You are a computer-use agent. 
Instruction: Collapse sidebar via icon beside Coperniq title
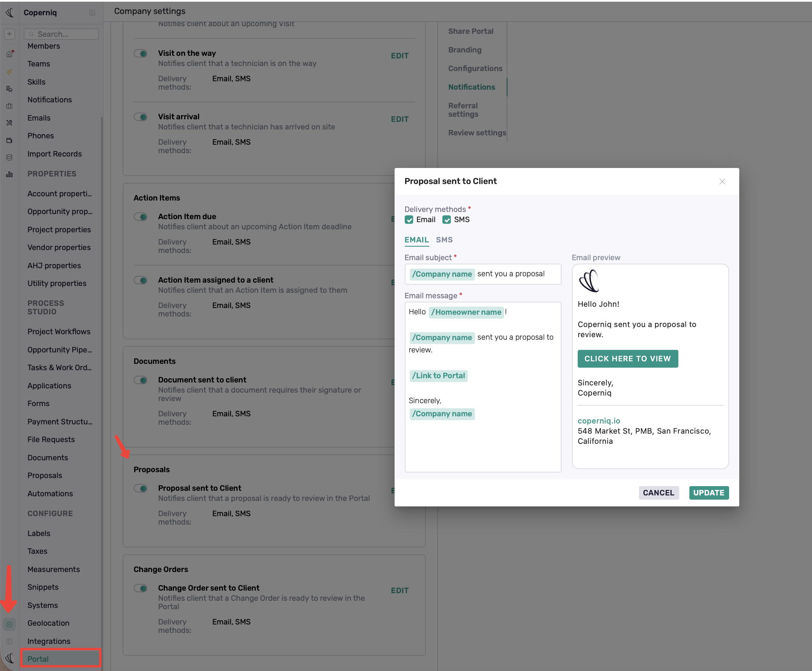pyautogui.click(x=92, y=13)
